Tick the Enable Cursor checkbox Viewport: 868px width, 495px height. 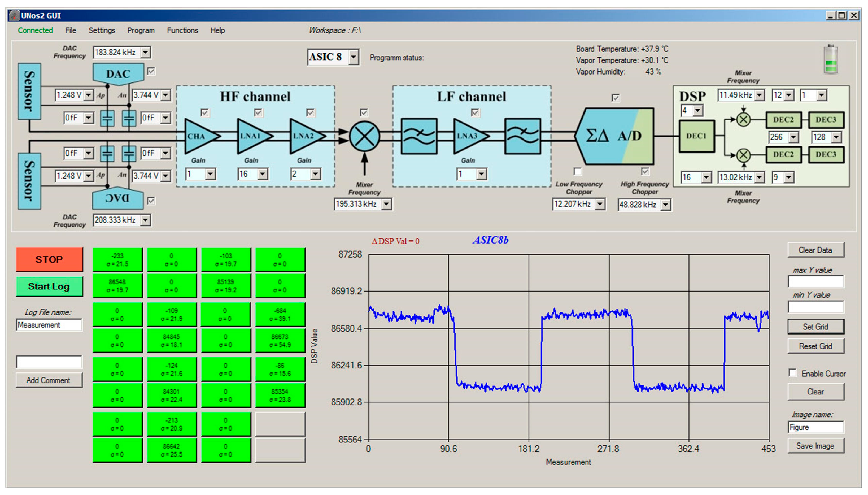click(x=793, y=373)
